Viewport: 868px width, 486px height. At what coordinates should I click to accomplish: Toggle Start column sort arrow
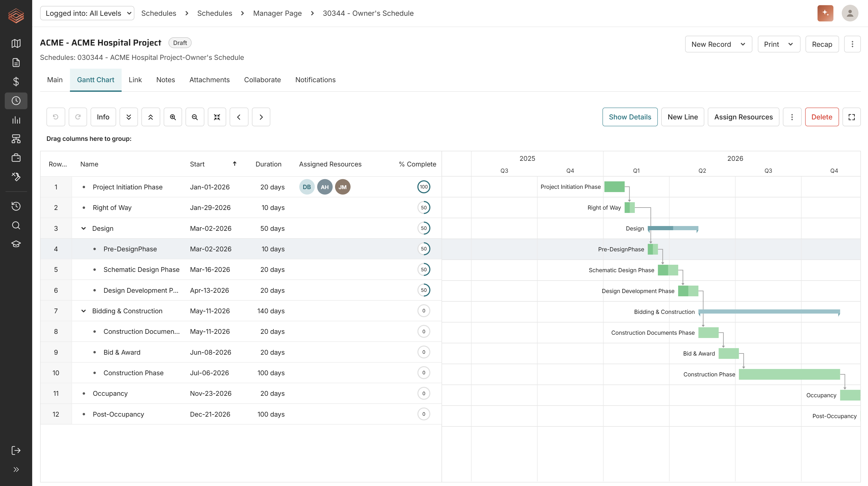[x=235, y=164]
